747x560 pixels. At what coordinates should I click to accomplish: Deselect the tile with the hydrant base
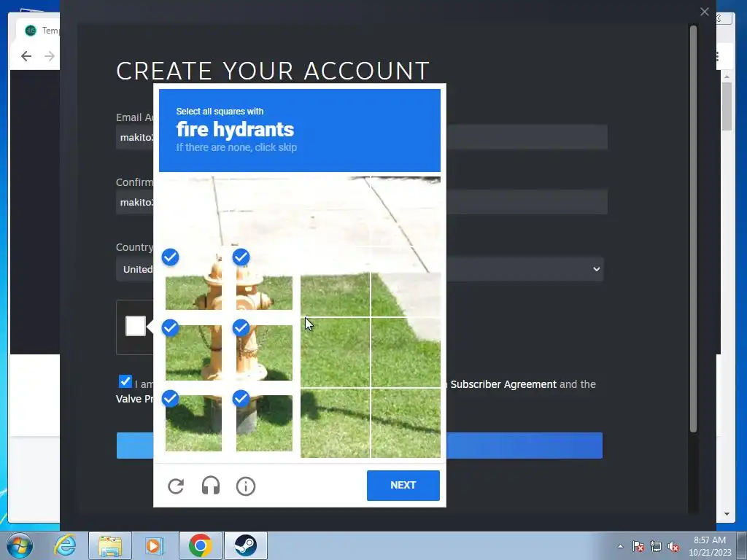pos(264,423)
